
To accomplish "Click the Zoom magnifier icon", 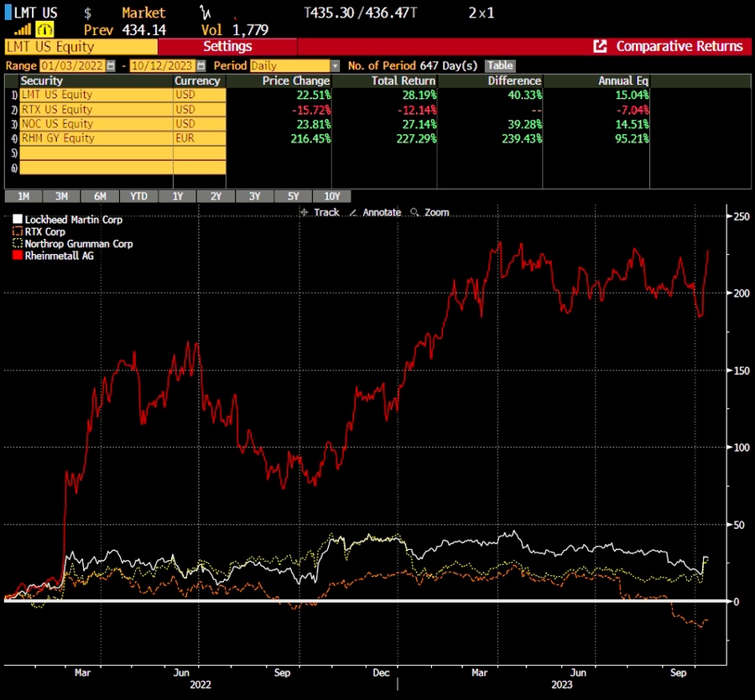I will pos(414,212).
